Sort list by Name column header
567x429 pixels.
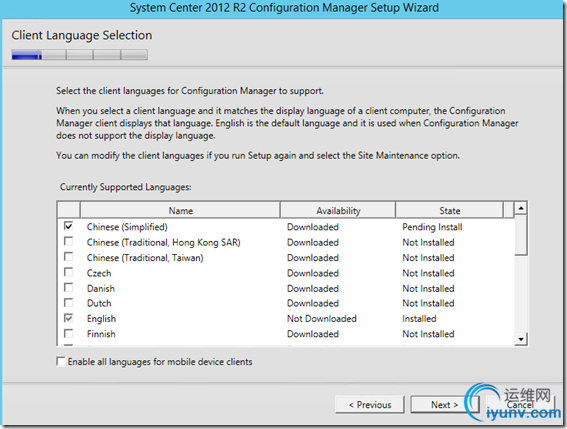pos(180,210)
